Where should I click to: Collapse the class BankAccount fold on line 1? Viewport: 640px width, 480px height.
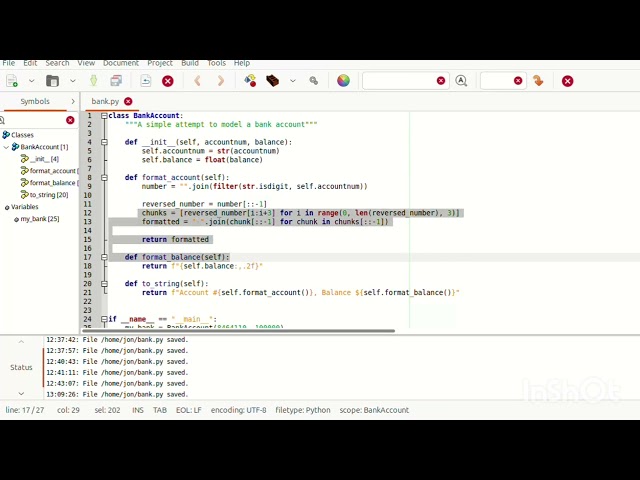[104, 116]
